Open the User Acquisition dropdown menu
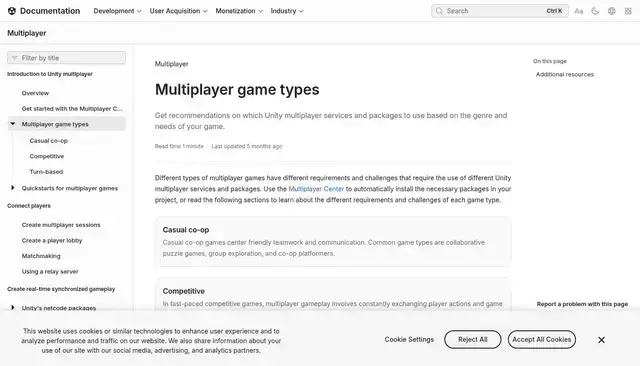This screenshot has height=366, width=640. click(x=178, y=11)
